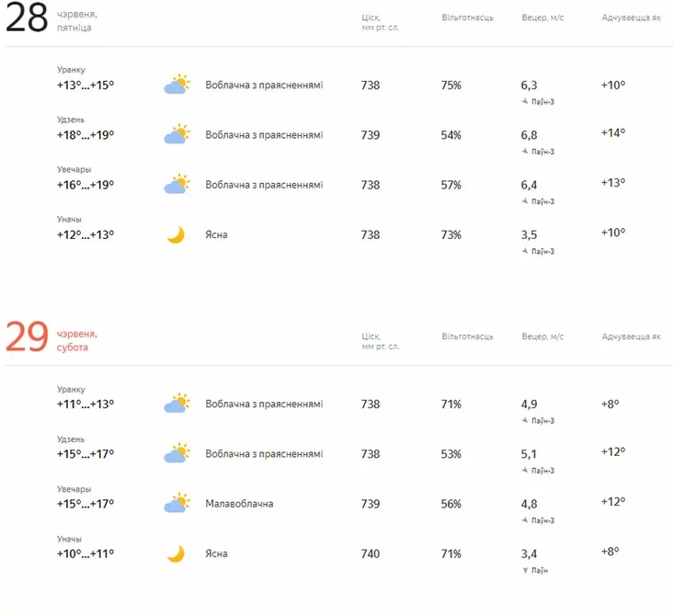Click the 'Адчуваецца як' header for June 28
673x616 pixels.
pyautogui.click(x=631, y=17)
